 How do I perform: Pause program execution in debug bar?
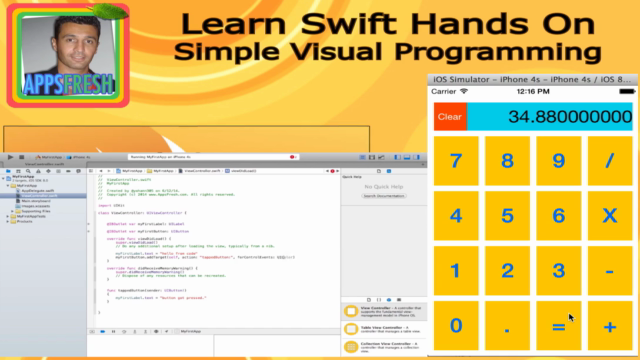pyautogui.click(x=113, y=331)
